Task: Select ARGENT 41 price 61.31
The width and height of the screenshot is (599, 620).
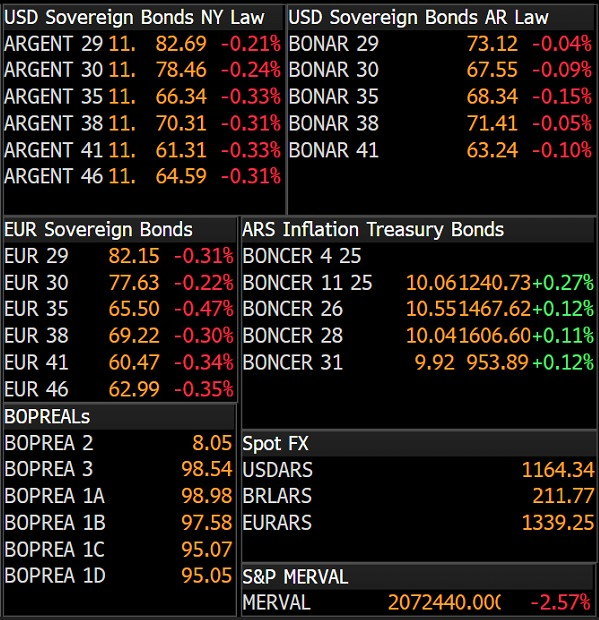Action: (181, 150)
